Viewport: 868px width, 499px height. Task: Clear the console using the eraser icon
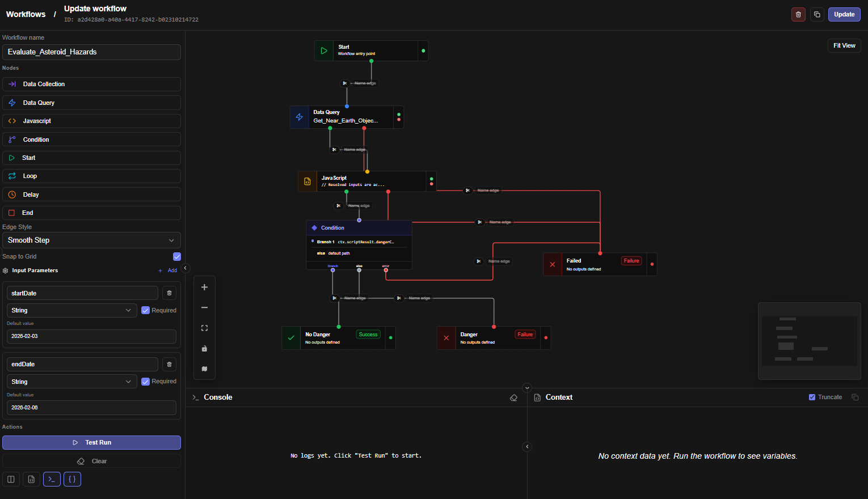pyautogui.click(x=513, y=398)
